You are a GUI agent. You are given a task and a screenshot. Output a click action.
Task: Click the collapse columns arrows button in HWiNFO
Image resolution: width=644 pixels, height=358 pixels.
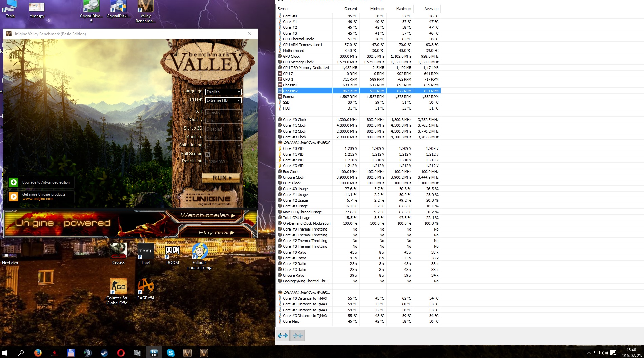coord(298,336)
